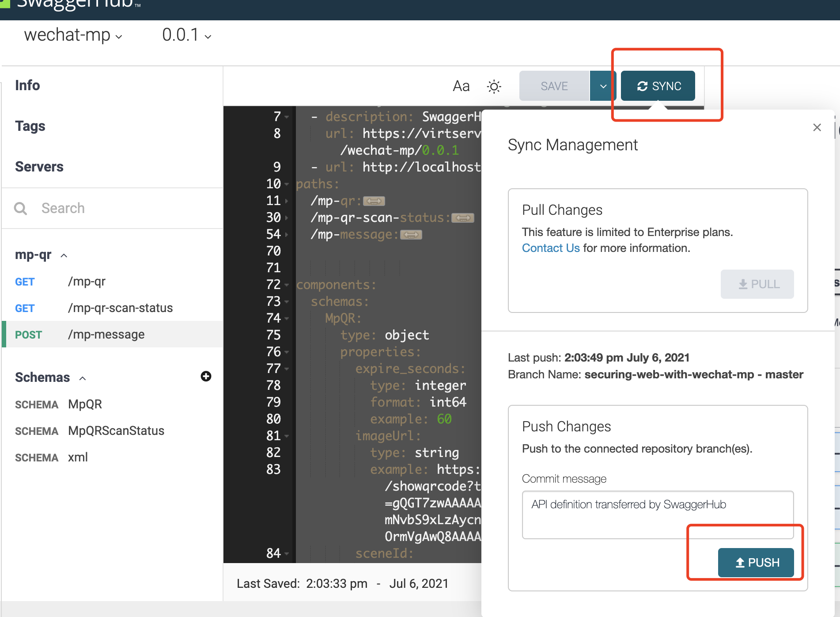840x617 pixels.
Task: Fold the schemas block at line 73
Action: 287,302
